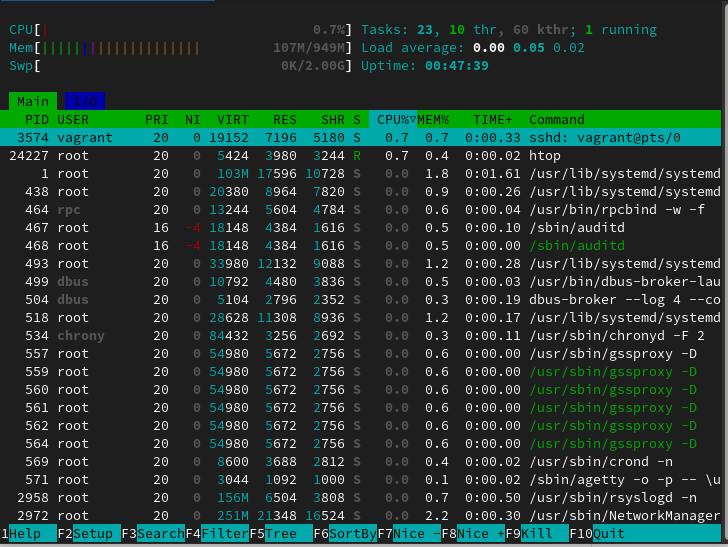Select the rsyslogd -n process row
728x547 pixels.
(360, 498)
